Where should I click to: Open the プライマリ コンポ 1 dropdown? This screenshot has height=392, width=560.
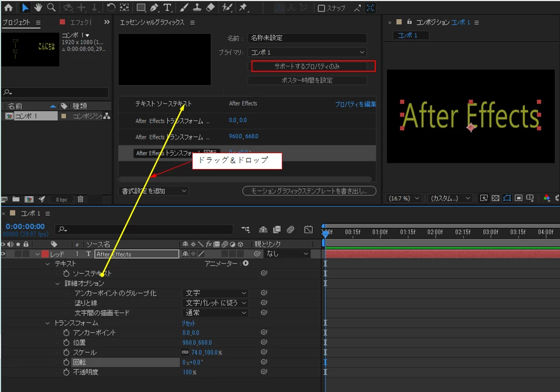307,52
